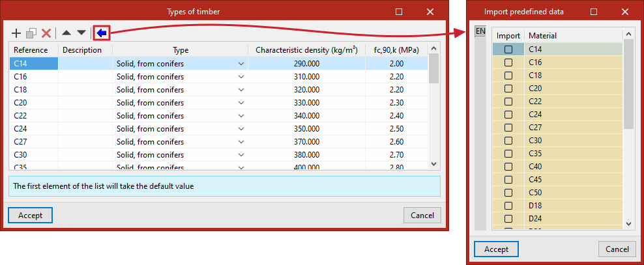The image size is (644, 265).
Task: Click density value 310.000 for C16
Action: pyautogui.click(x=306, y=77)
